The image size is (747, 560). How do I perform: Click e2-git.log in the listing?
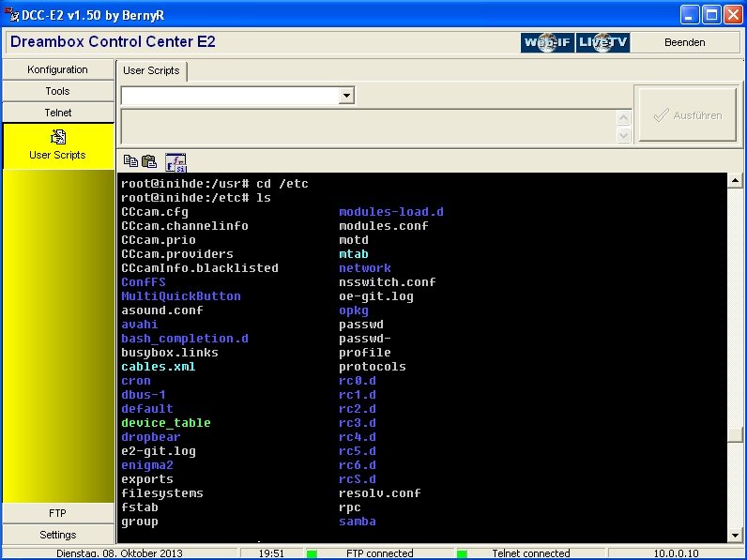pyautogui.click(x=159, y=451)
